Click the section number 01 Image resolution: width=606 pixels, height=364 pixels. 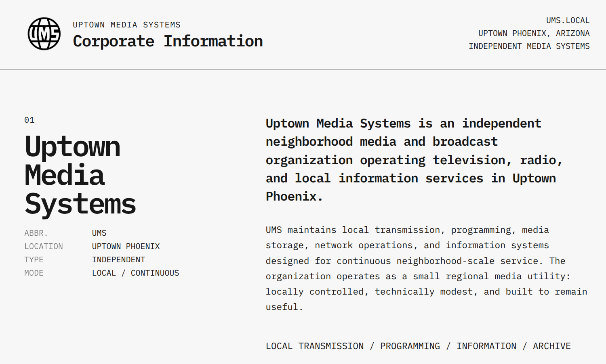click(29, 120)
